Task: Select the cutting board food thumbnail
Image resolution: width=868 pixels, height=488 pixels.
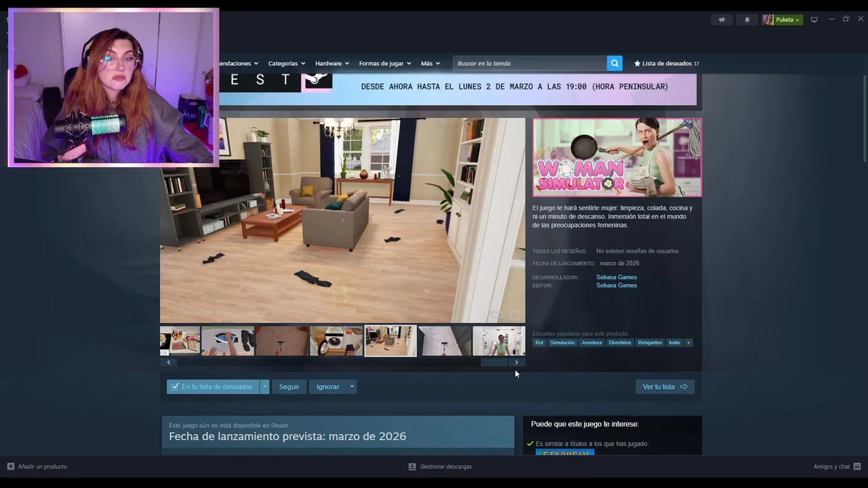Action: coord(180,341)
